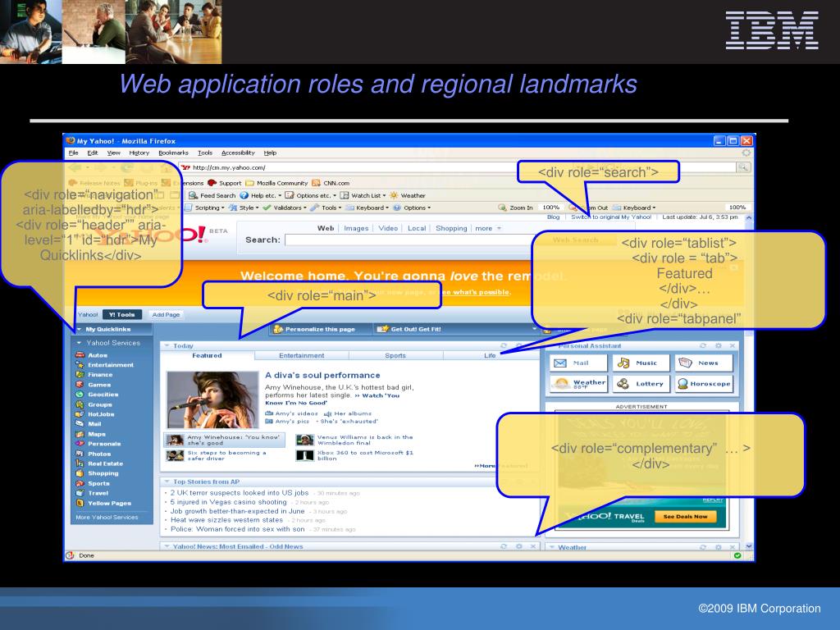Click the Zoom In toolbar button
Screen dimensions: 840x630
(x=515, y=208)
